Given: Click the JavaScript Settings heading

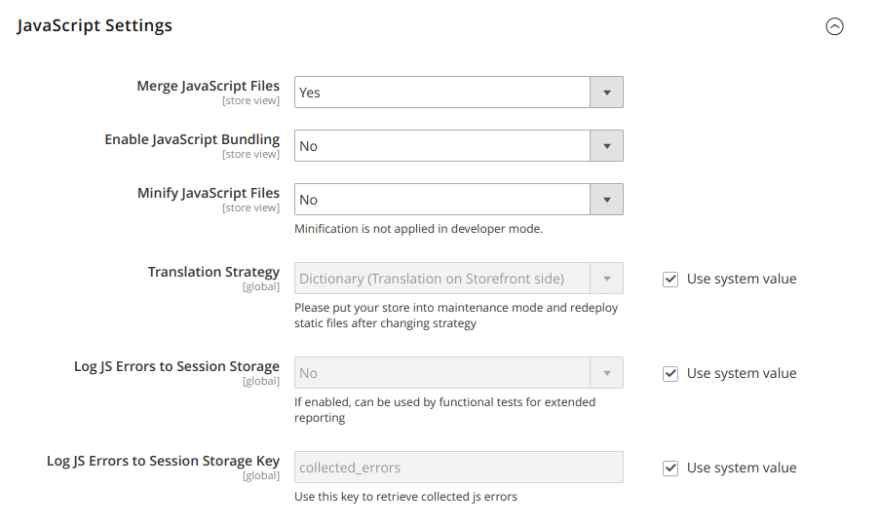Looking at the screenshot, I should click(x=94, y=26).
